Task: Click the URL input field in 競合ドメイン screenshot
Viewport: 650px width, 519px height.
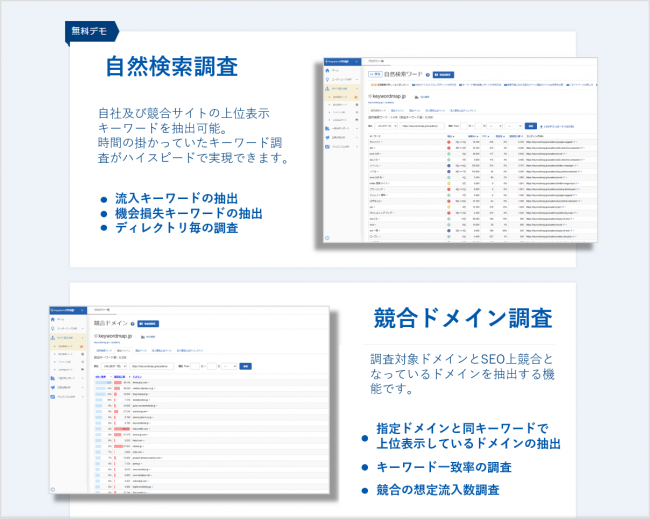Action: coord(151,366)
